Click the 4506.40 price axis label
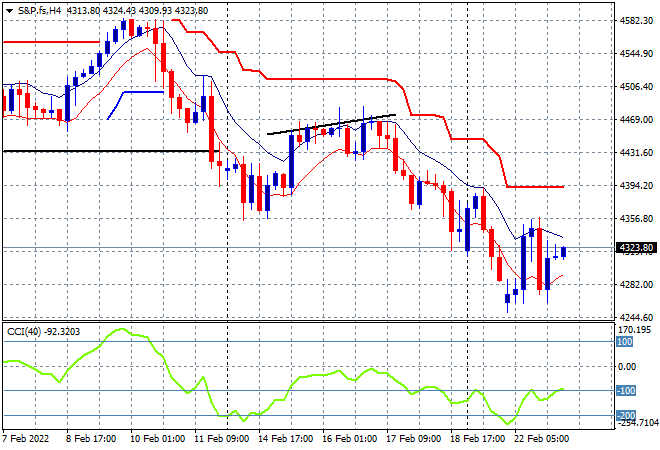 pyautogui.click(x=636, y=86)
